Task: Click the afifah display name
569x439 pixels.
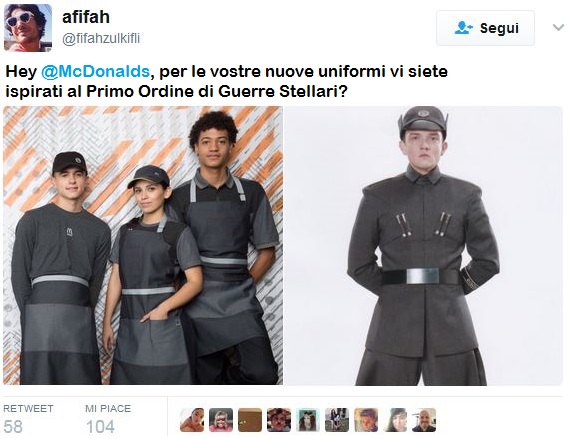Action: pyautogui.click(x=86, y=17)
